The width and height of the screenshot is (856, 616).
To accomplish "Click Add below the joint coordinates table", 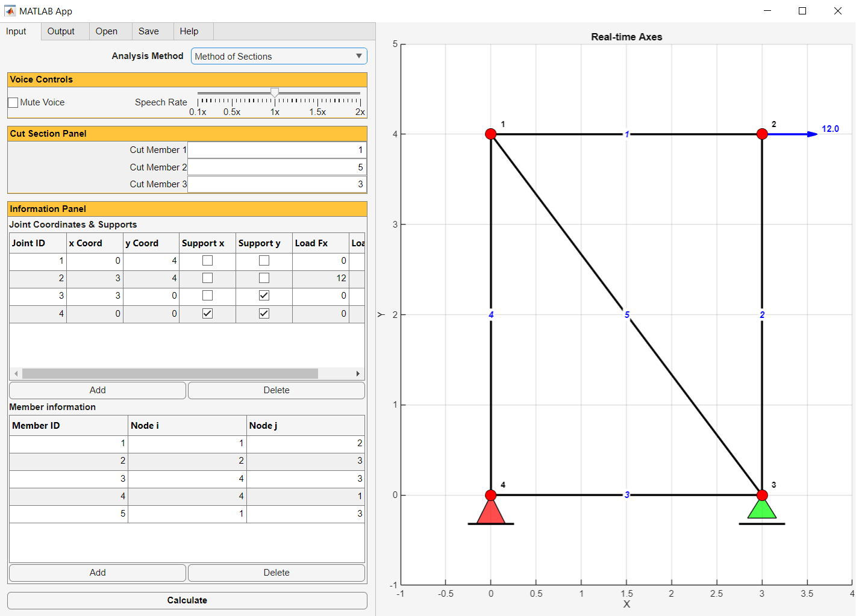I will tap(98, 390).
